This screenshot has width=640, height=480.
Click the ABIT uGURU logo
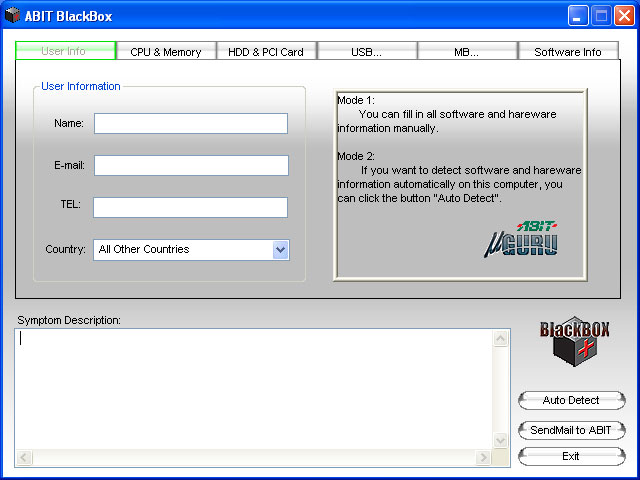(521, 239)
